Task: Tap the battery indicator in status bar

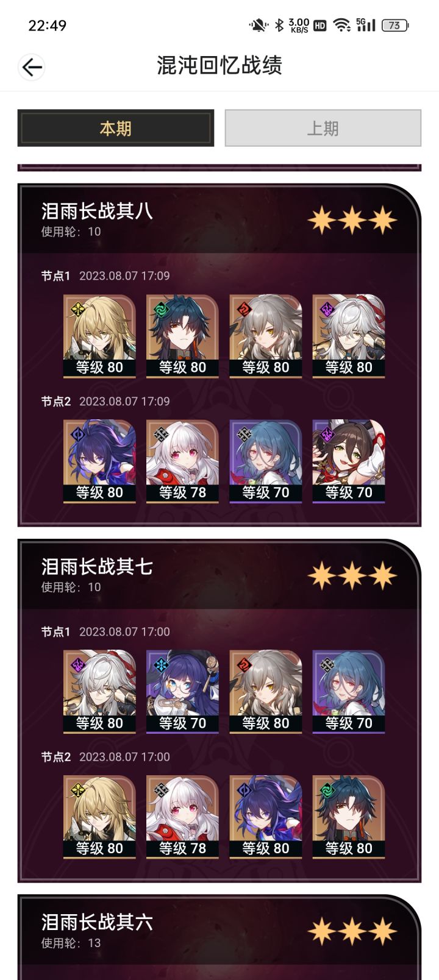Action: pyautogui.click(x=395, y=25)
